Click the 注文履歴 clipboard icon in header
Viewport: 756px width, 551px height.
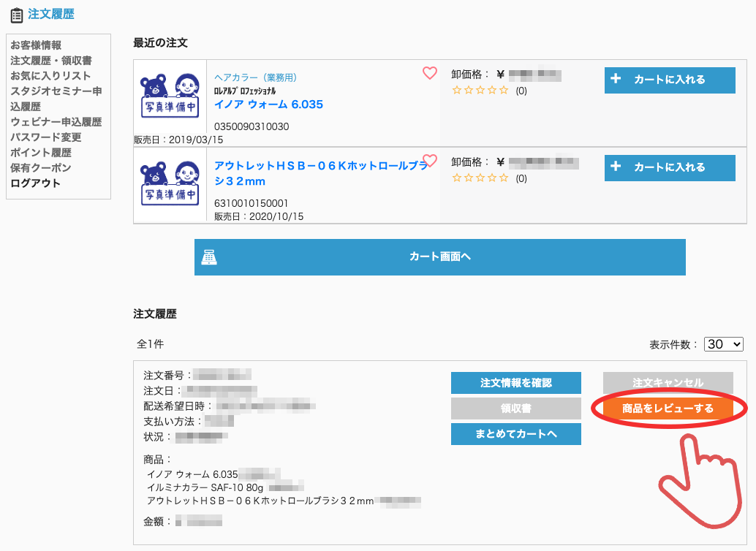pyautogui.click(x=17, y=15)
